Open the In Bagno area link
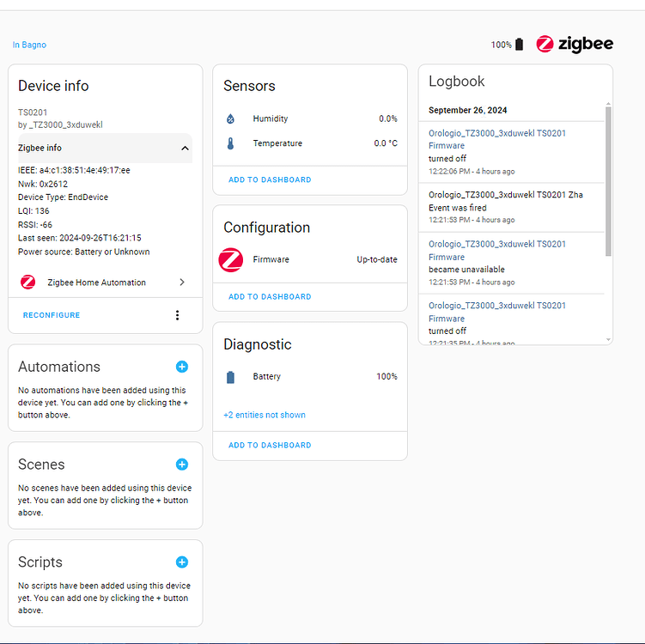 pyautogui.click(x=30, y=45)
